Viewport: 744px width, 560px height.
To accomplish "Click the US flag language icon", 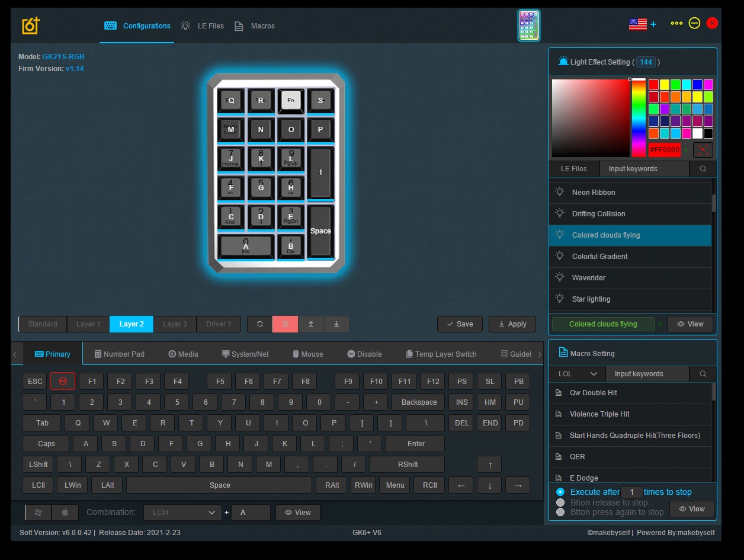I will point(637,24).
